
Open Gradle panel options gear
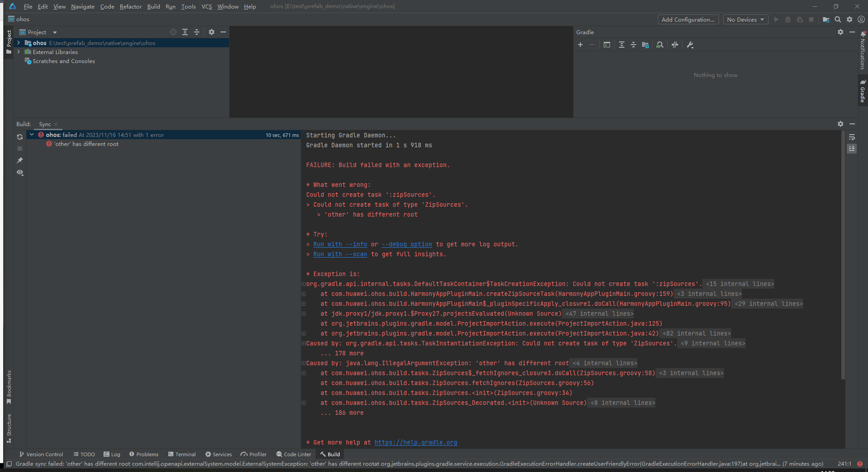tap(841, 32)
